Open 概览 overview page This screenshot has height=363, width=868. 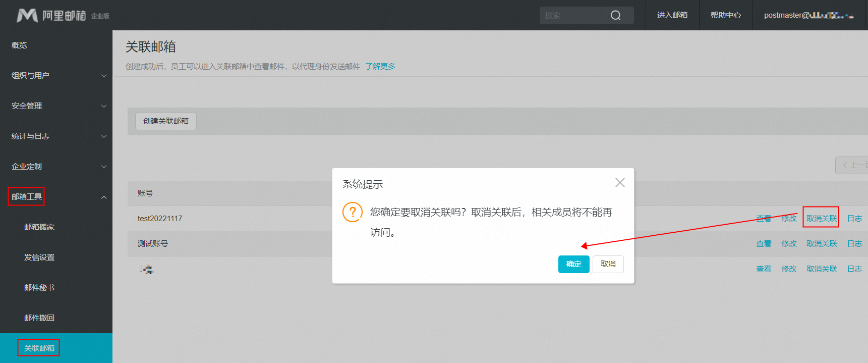pos(19,45)
